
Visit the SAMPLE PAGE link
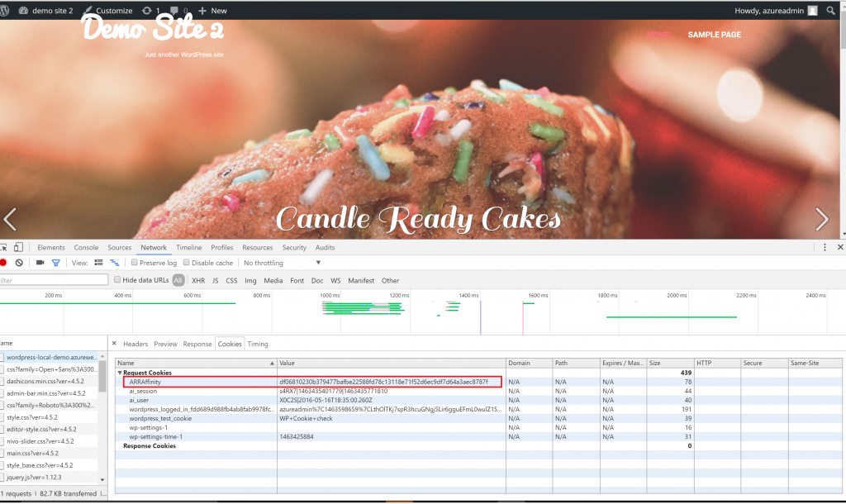(715, 35)
